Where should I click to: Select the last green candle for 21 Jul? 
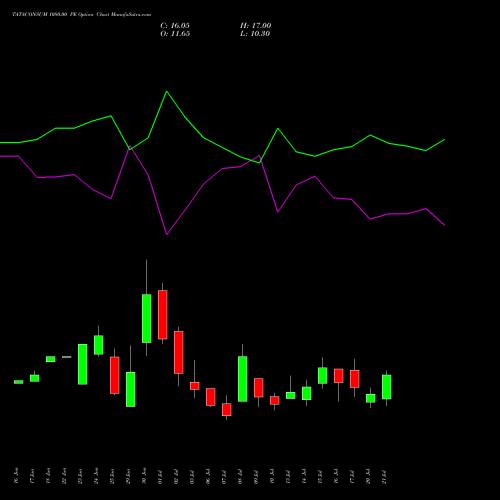tap(387, 387)
